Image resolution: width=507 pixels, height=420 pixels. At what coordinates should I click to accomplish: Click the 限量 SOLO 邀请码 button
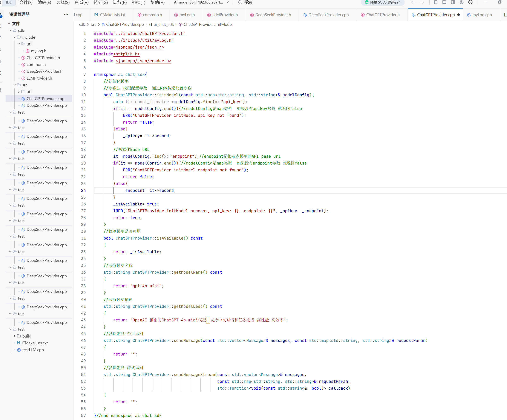[x=383, y=2]
